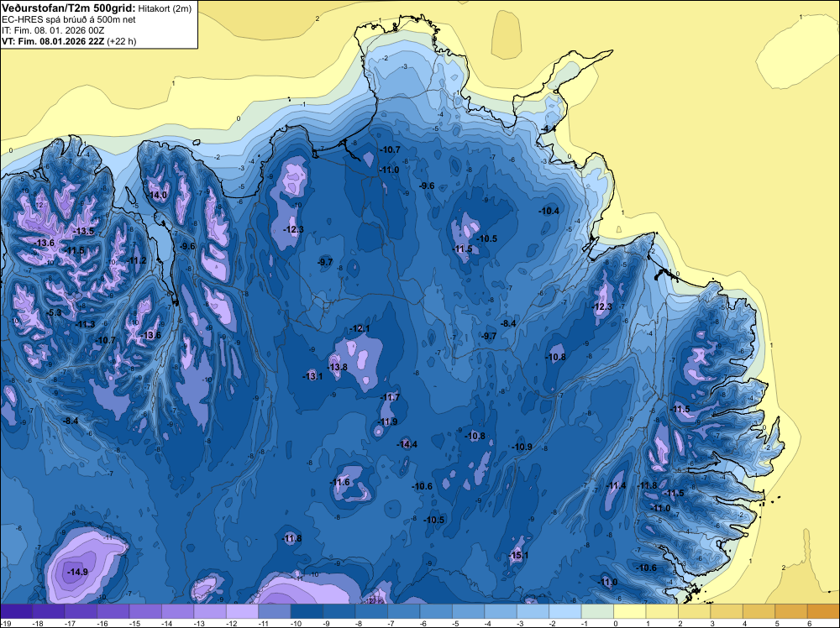Select the pale yellow swatch between 0 and 1
840x628 pixels.
click(x=630, y=611)
